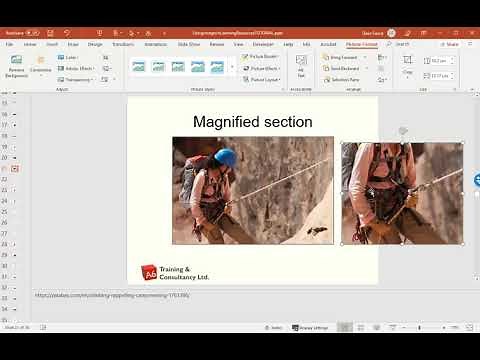
Task: Open the File tab
Action: coord(9,44)
